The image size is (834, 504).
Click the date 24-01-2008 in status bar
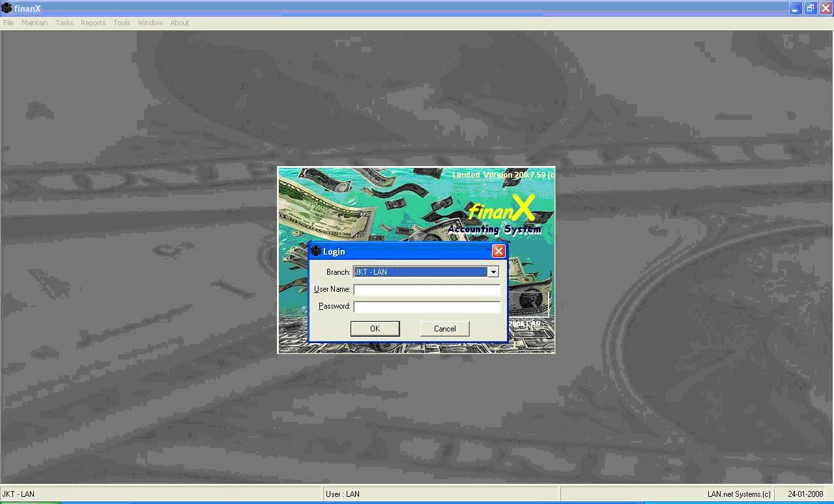pos(805,494)
